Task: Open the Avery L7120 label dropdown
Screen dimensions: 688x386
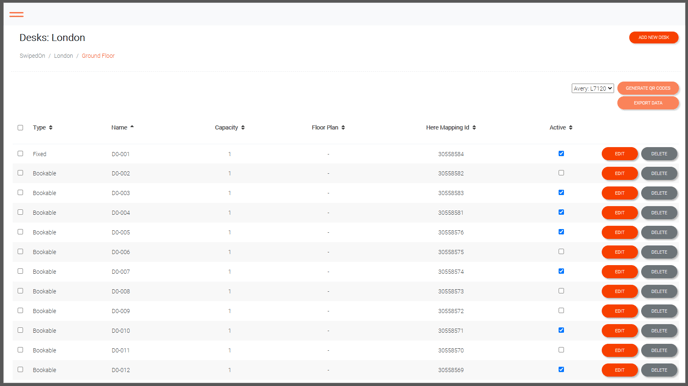Action: [x=592, y=88]
